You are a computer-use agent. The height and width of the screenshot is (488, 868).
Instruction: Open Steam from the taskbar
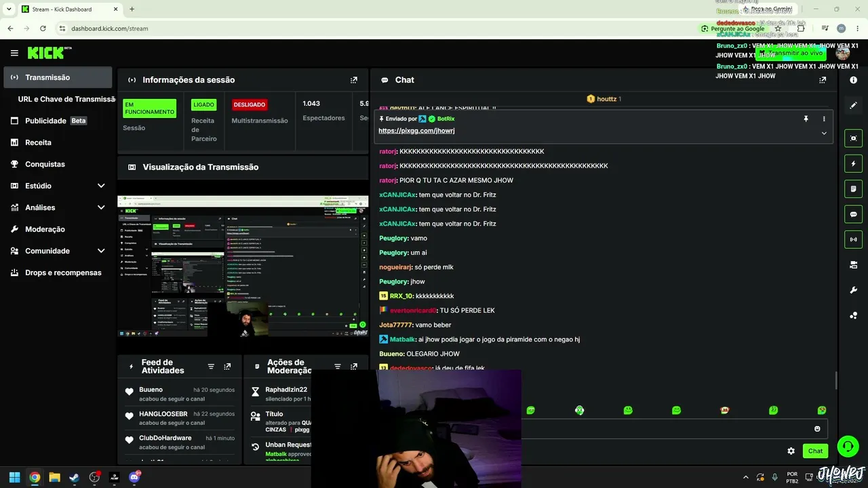[75, 477]
